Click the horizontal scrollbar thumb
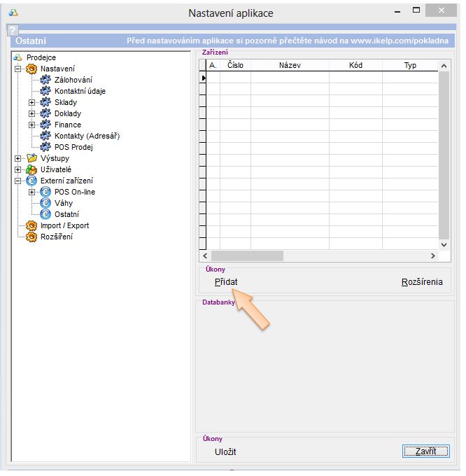This screenshot has width=466, height=476. pos(247,256)
